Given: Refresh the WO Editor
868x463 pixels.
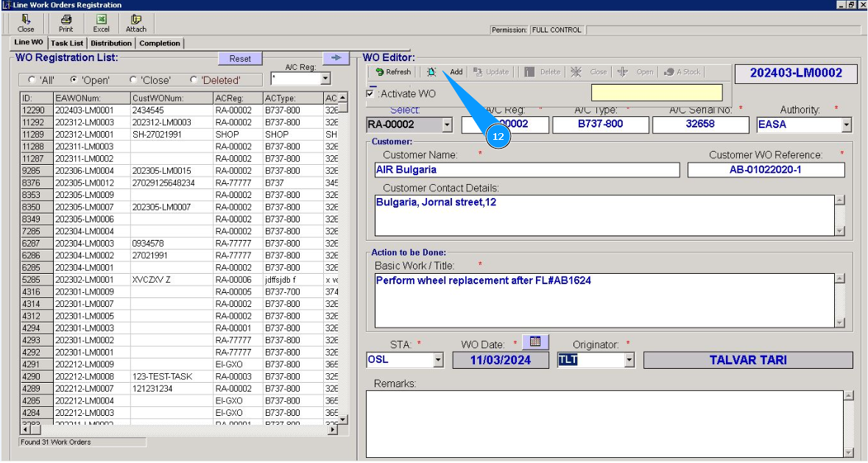Looking at the screenshot, I should (x=393, y=72).
